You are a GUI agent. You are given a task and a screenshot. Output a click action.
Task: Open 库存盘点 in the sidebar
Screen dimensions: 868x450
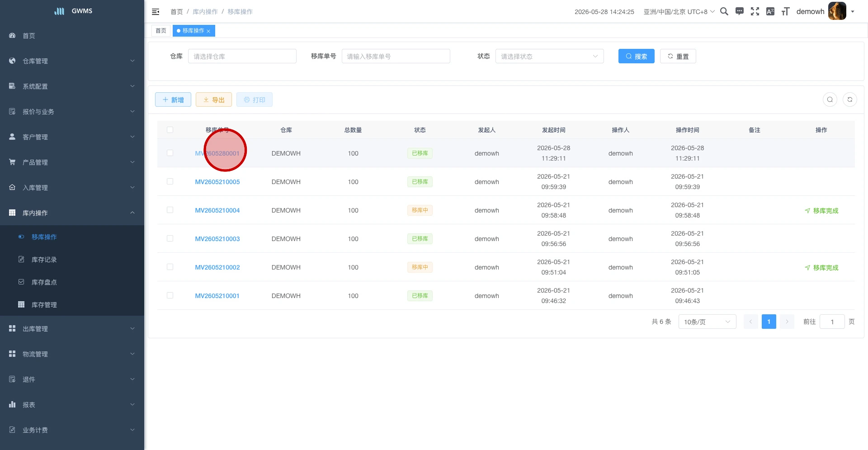coord(72,282)
